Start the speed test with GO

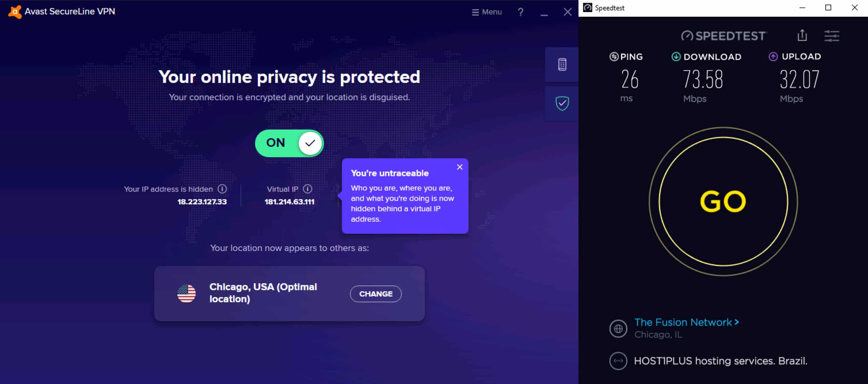pyautogui.click(x=723, y=201)
